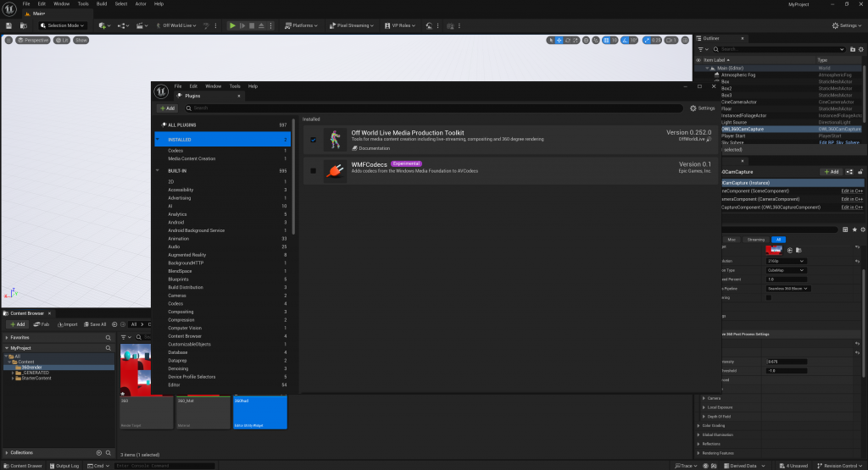
Task: Click the Details lock icon
Action: [860, 172]
